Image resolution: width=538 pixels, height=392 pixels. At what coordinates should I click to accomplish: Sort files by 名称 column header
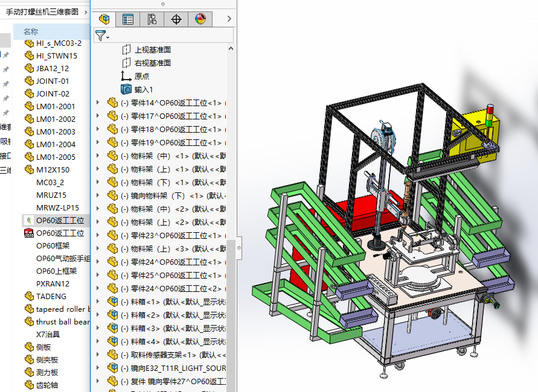31,31
